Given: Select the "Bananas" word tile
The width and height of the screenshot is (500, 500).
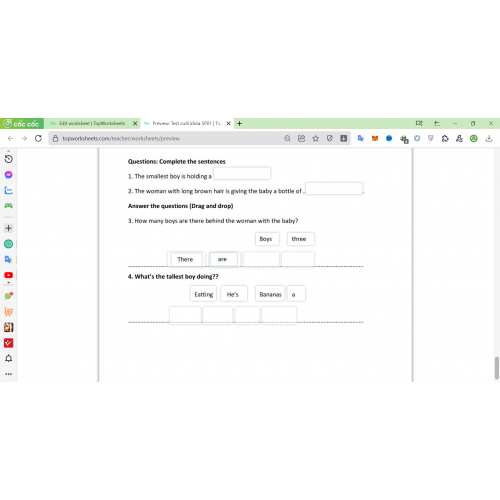Looking at the screenshot, I should [270, 294].
